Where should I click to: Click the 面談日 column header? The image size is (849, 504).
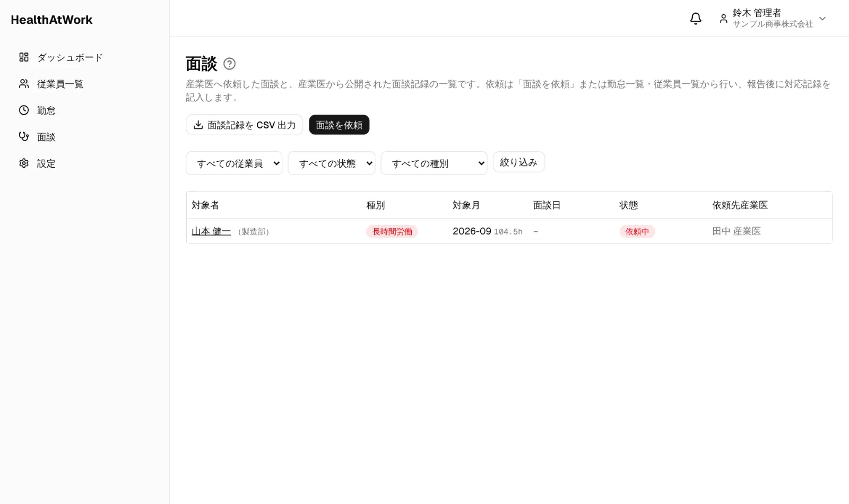[547, 205]
